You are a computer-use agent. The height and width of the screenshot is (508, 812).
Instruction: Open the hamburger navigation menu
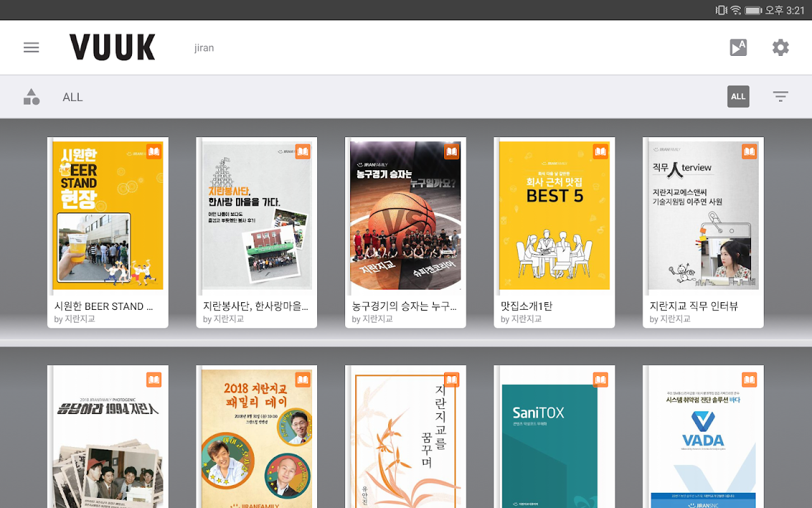click(31, 48)
